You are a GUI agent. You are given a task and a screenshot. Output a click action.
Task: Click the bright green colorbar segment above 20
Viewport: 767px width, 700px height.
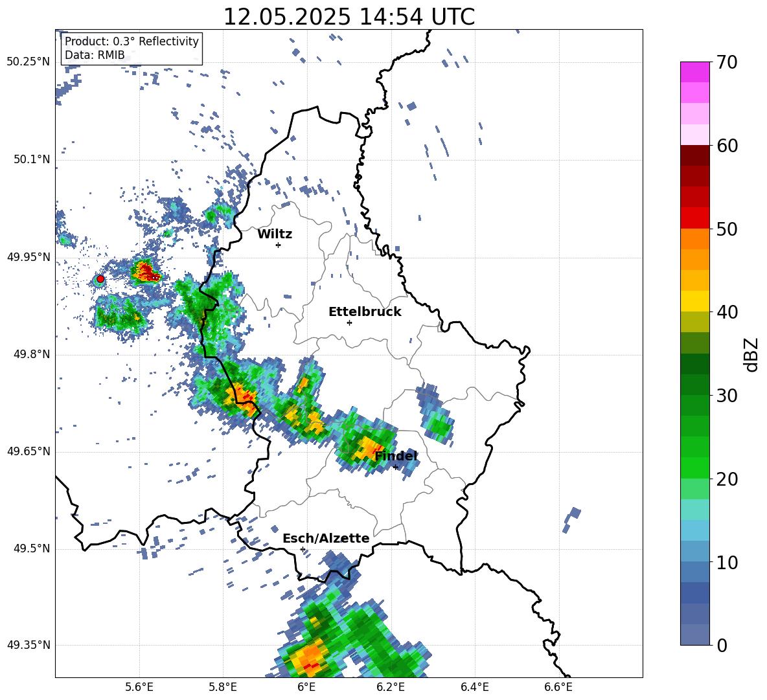(x=694, y=468)
